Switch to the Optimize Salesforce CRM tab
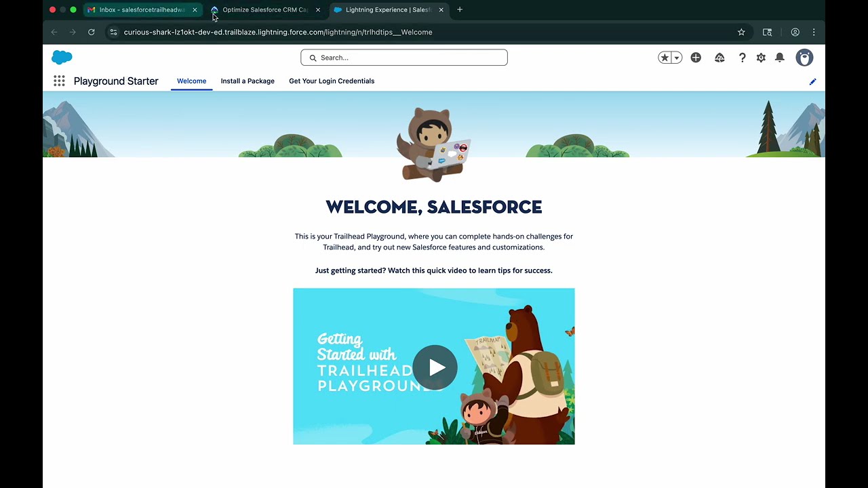The width and height of the screenshot is (868, 488). click(x=265, y=9)
